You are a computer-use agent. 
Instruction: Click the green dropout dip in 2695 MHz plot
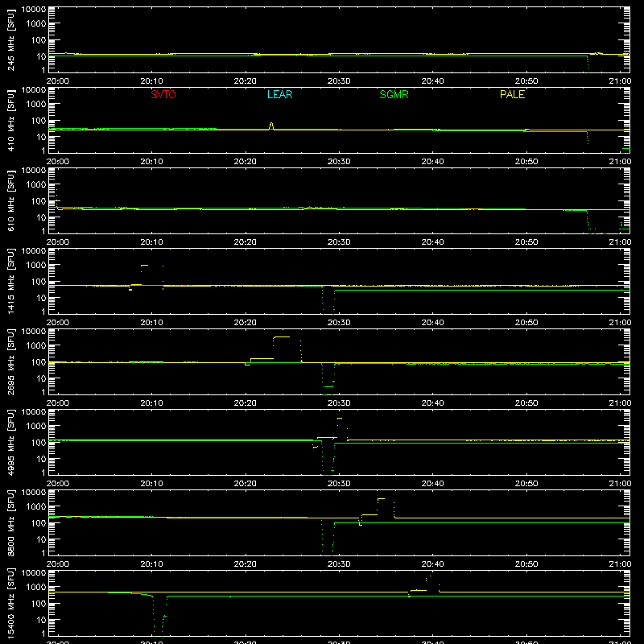pyautogui.click(x=328, y=380)
